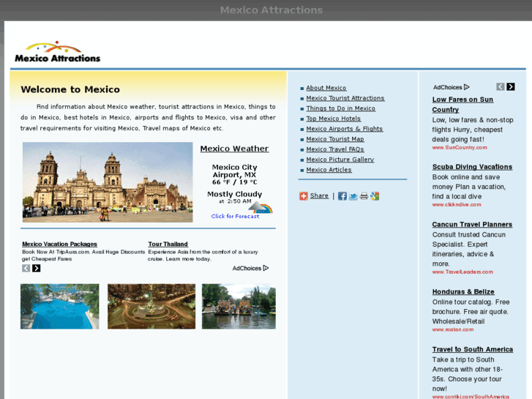Screen dimensions: 532x399
Task: Click the Google bookmark icon
Action: 375,196
